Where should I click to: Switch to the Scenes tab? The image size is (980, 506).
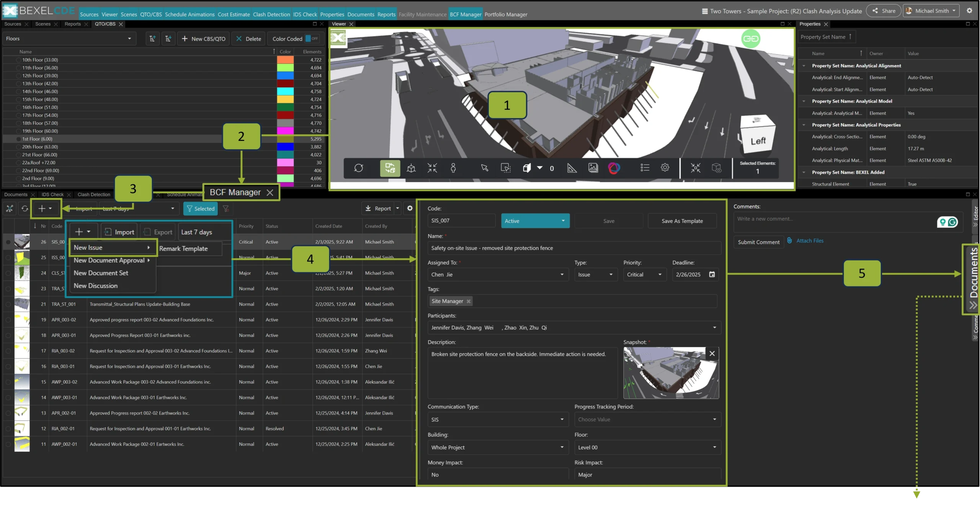click(x=42, y=24)
